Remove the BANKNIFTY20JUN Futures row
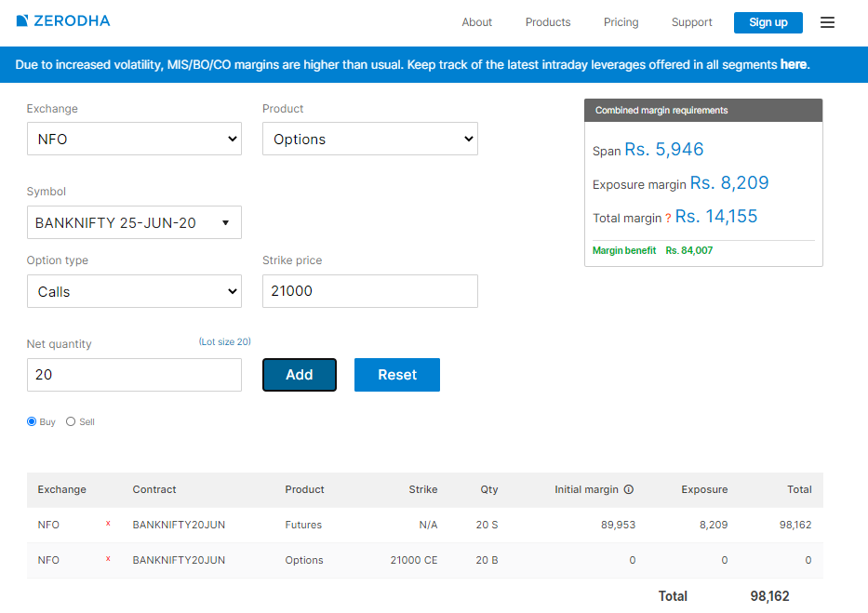868x613 pixels. (x=108, y=524)
